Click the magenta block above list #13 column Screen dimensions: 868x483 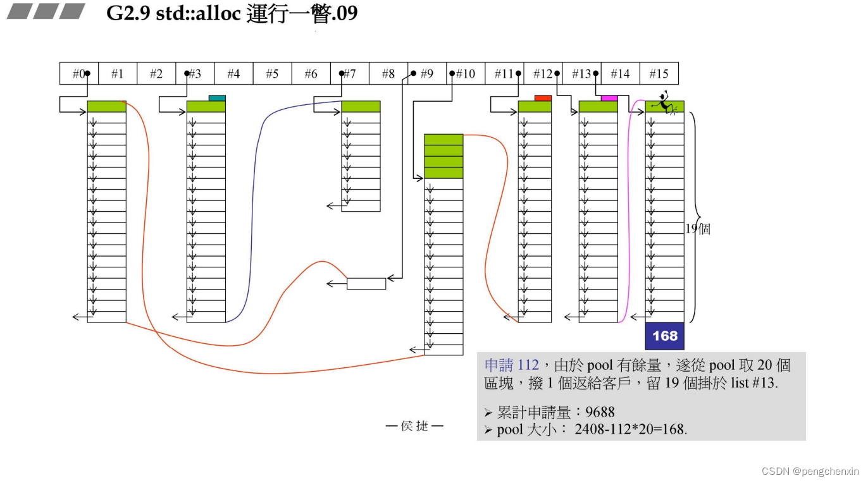click(x=609, y=98)
